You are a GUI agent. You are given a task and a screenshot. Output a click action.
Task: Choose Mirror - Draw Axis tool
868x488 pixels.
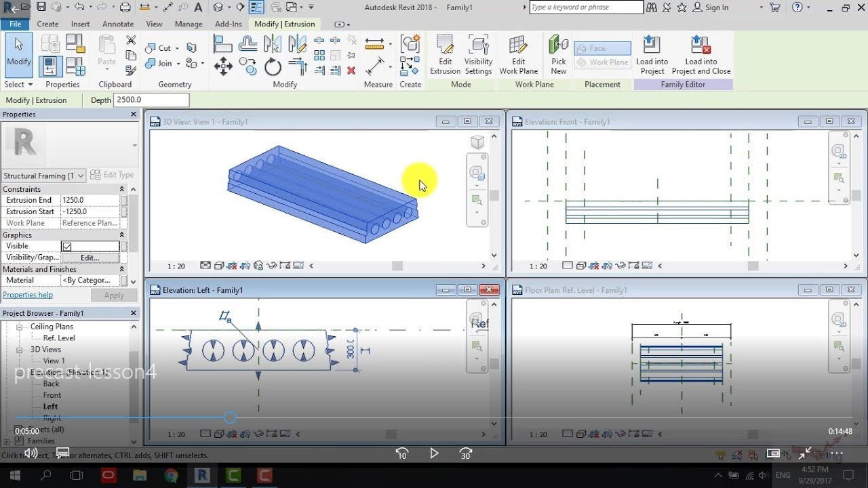tap(297, 45)
